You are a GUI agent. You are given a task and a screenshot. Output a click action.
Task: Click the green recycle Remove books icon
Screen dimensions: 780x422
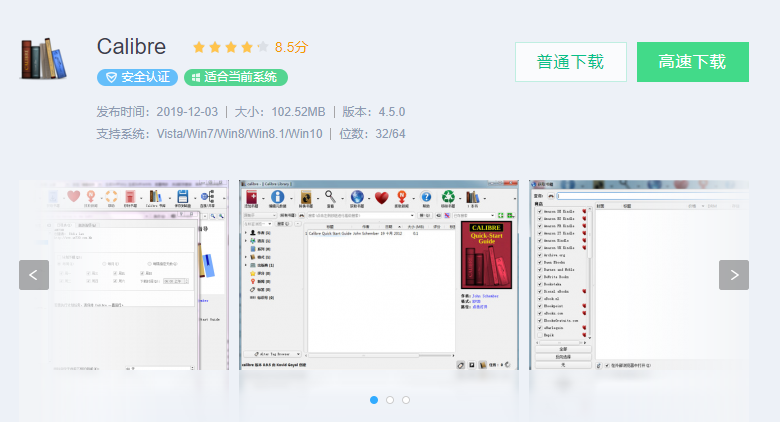(449, 196)
